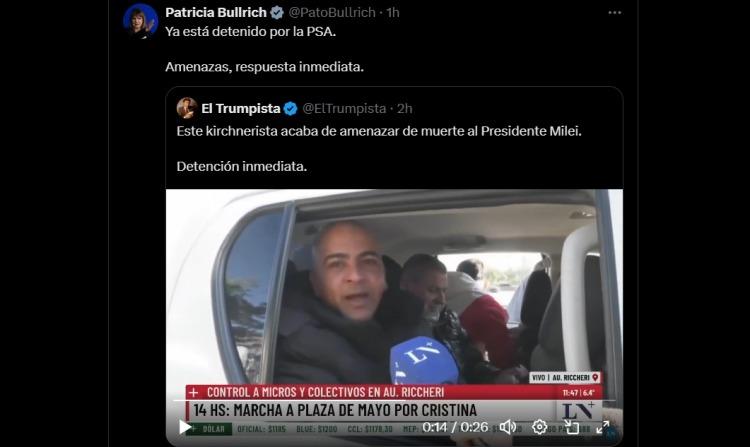Click Patricia Bullrich's profile avatar
The image size is (750, 447).
(140, 21)
